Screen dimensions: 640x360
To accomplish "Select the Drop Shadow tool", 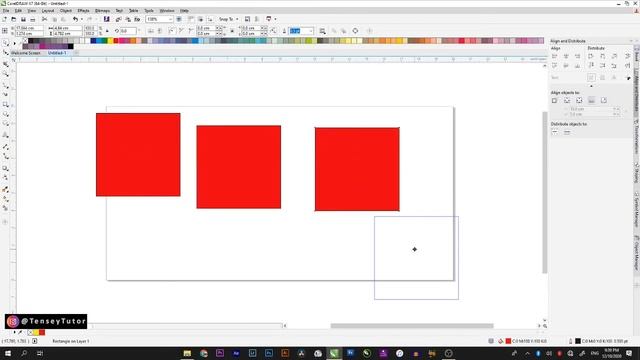I will pyautogui.click(x=6, y=168).
